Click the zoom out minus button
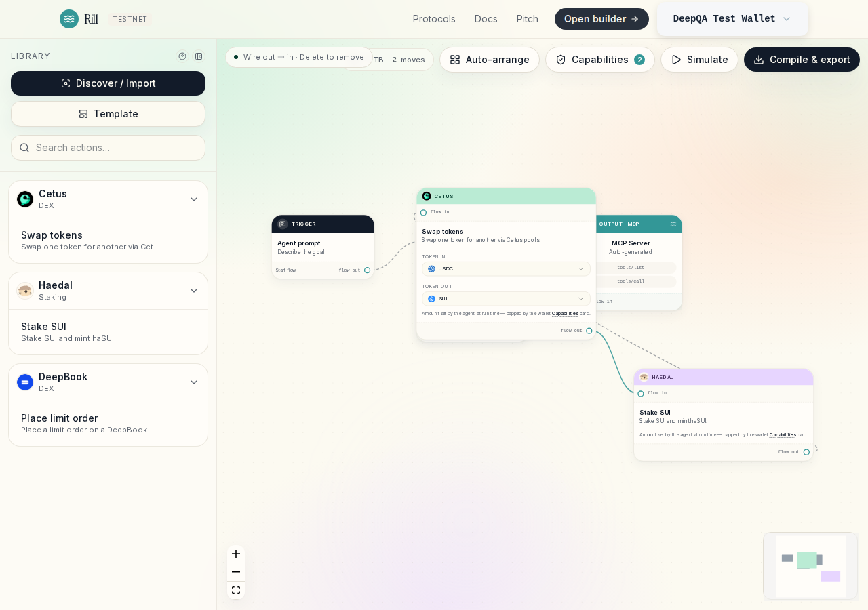 236,572
